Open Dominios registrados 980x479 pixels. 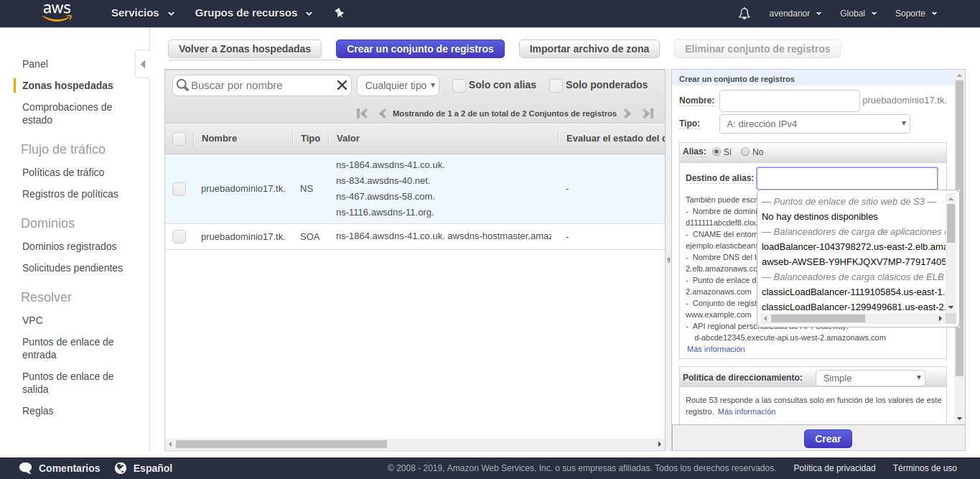pos(70,246)
